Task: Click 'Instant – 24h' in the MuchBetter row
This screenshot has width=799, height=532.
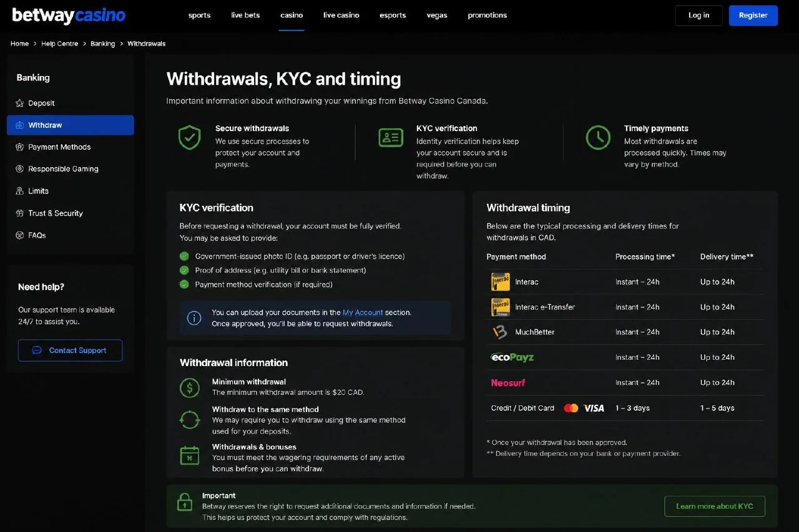Action: (637, 332)
